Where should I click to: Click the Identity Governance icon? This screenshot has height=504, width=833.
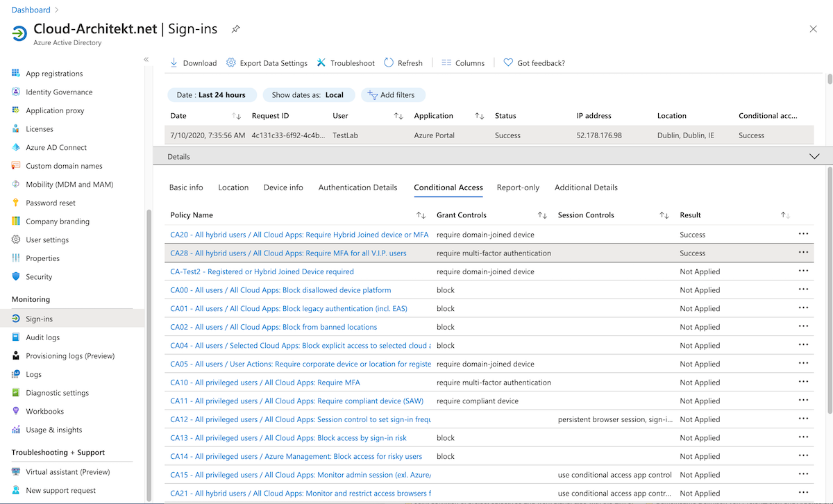(16, 92)
